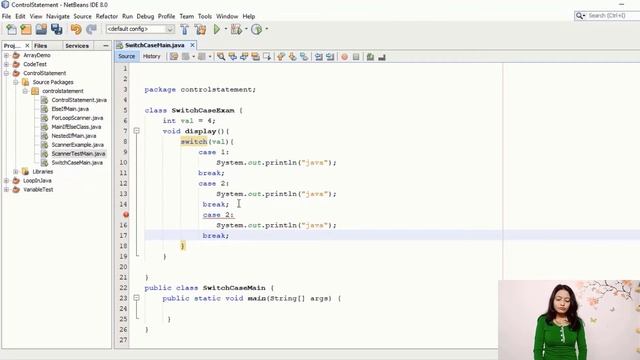640x360 pixels.
Task: Switch to the Files tab
Action: (41, 46)
